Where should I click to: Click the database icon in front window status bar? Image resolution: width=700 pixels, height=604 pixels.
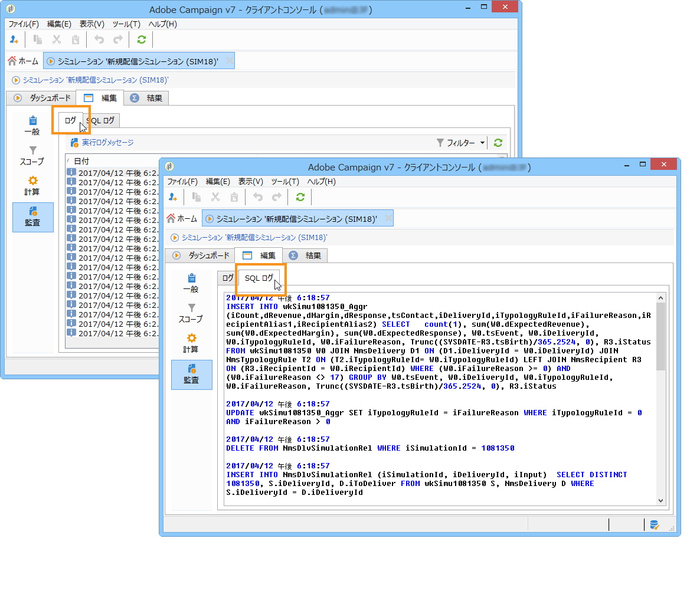pyautogui.click(x=655, y=524)
